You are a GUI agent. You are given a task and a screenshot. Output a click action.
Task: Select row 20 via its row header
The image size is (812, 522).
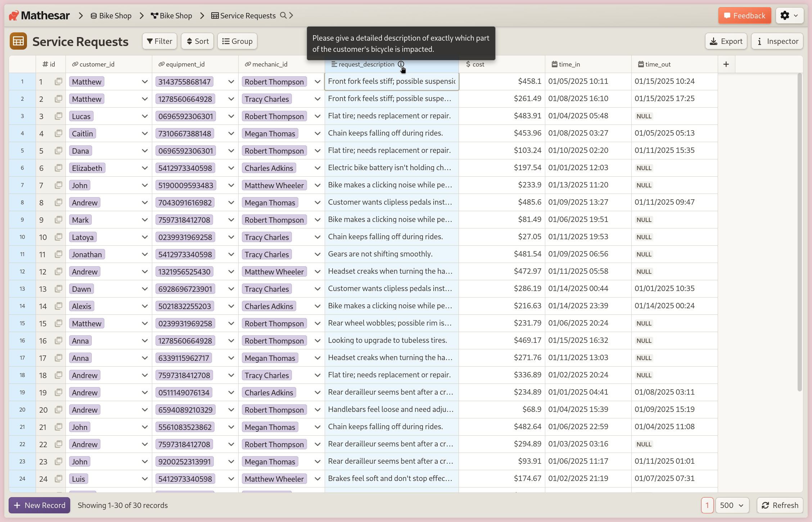[x=22, y=410]
